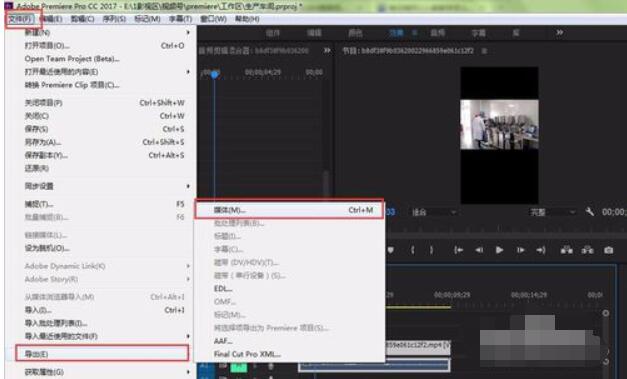
Task: Click the Export Frame camera icon
Action: click(x=609, y=250)
